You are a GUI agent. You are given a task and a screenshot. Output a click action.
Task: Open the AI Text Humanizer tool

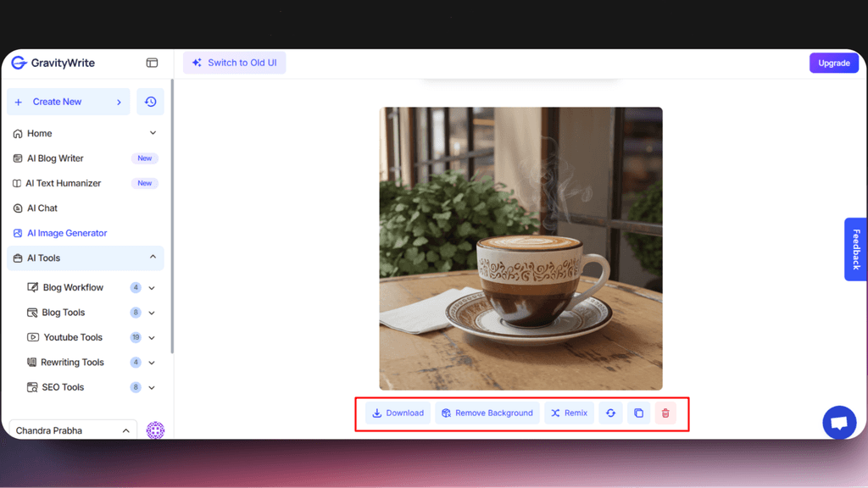(59, 183)
